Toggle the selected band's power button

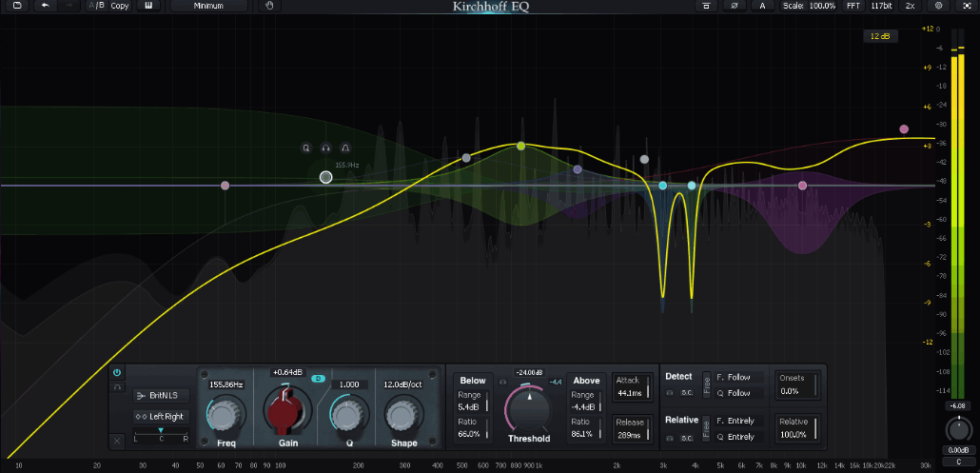(117, 372)
